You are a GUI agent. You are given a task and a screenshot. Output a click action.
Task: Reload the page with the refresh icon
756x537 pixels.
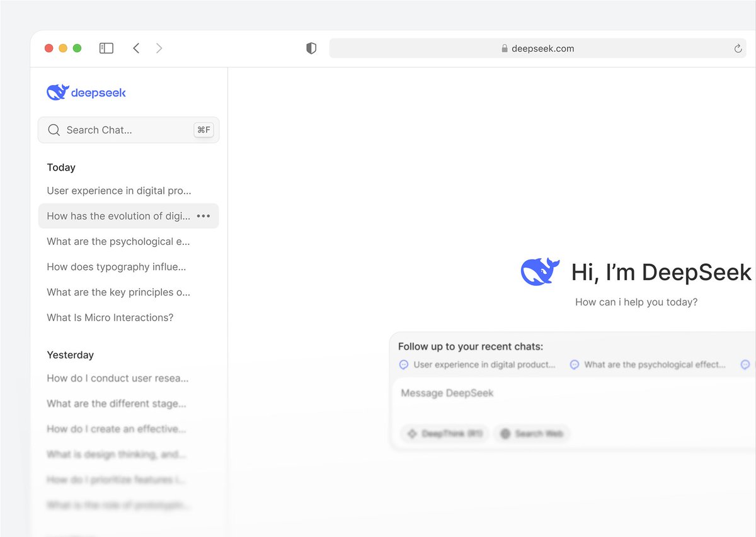(738, 48)
